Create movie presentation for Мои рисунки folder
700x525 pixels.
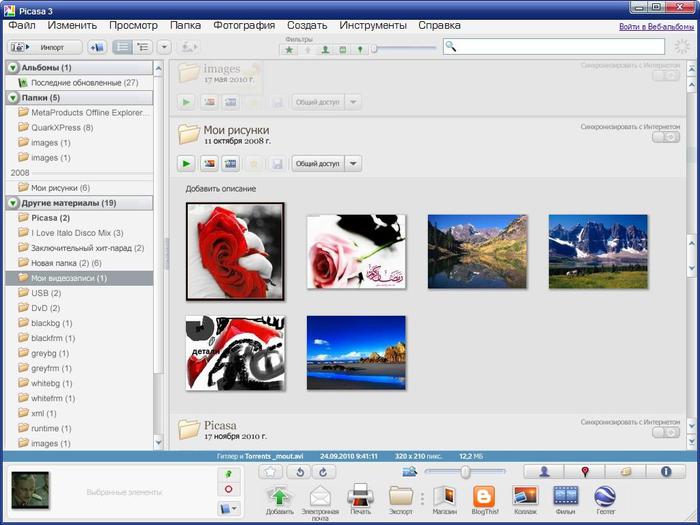(x=230, y=164)
